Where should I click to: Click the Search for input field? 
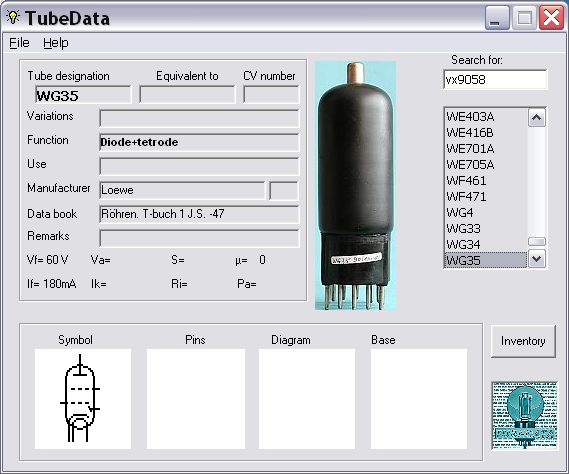tap(495, 79)
